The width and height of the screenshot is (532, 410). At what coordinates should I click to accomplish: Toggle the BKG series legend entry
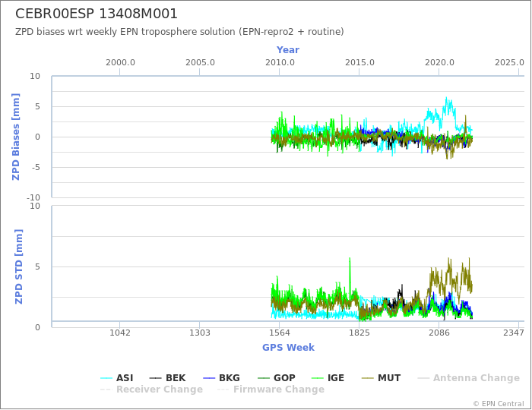[221, 378]
